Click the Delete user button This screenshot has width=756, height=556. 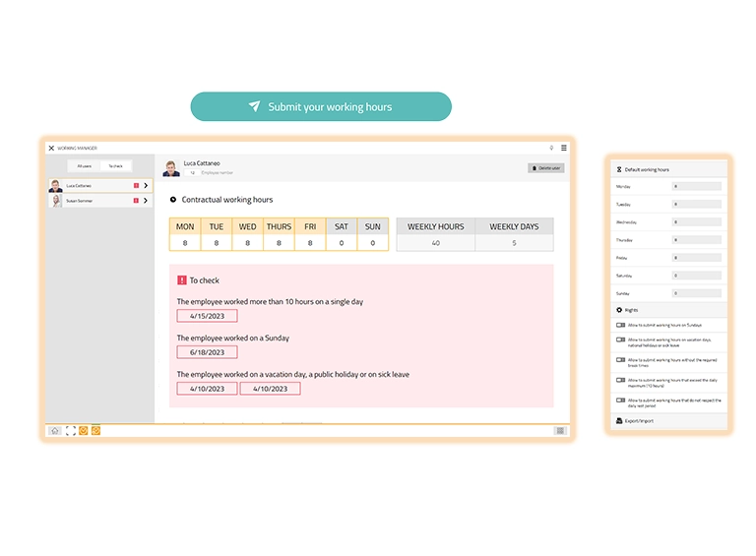pyautogui.click(x=546, y=168)
